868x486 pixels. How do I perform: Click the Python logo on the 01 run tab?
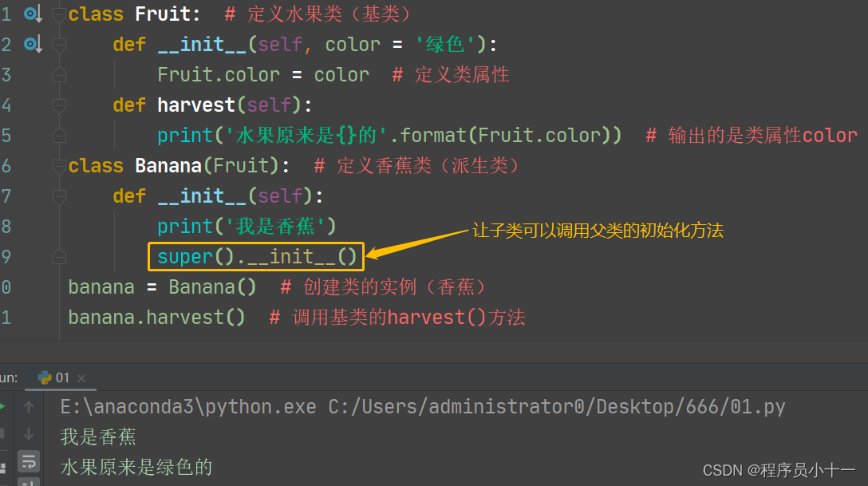45,377
